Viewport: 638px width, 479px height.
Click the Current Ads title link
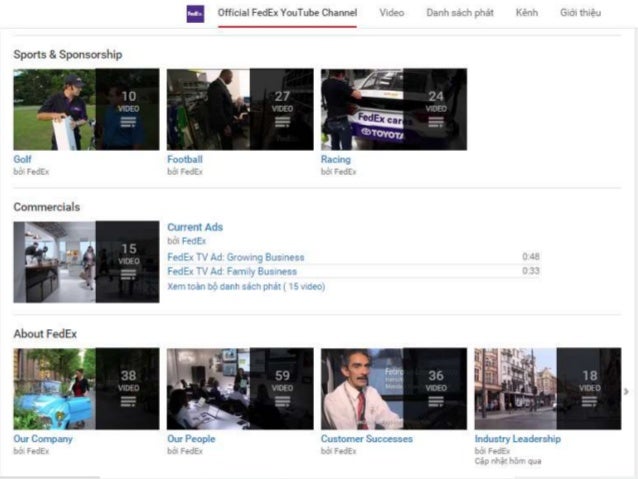coord(195,227)
